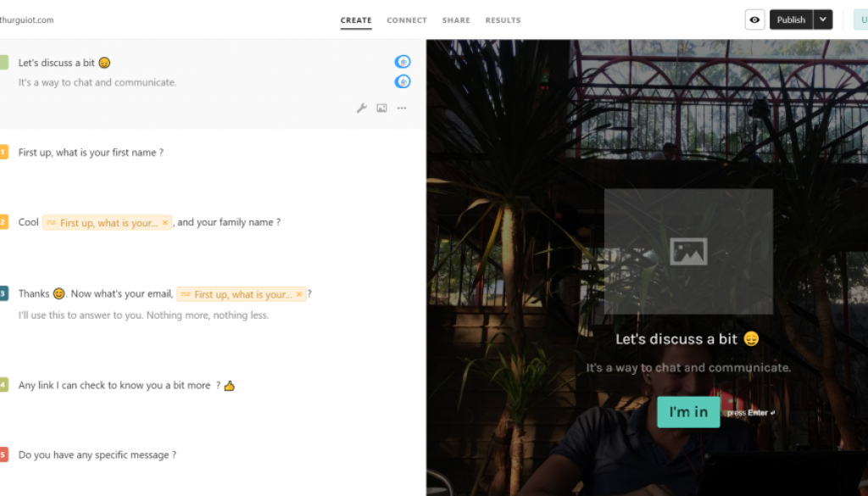Select question 2 number badge
The image size is (868, 496).
3,222
